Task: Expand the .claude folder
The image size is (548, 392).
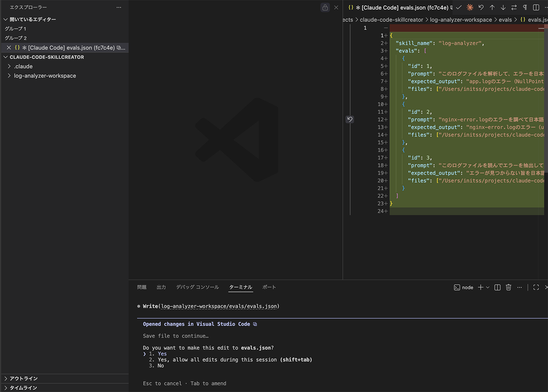Action: (x=23, y=66)
